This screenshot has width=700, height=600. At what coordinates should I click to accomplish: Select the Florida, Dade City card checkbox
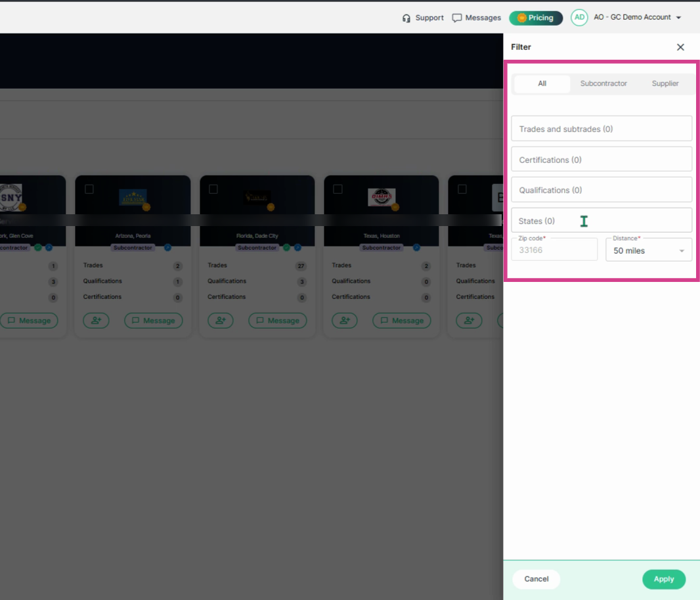click(213, 189)
